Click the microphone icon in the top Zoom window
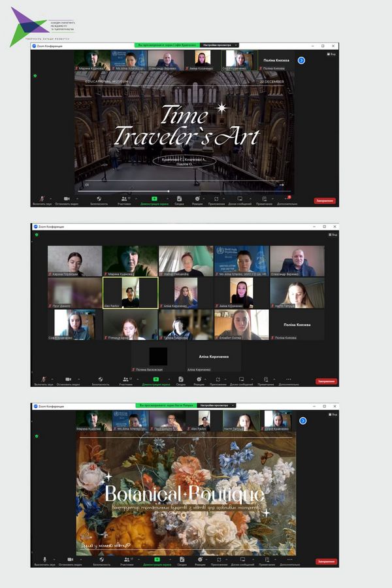The image size is (392, 588). [x=43, y=198]
